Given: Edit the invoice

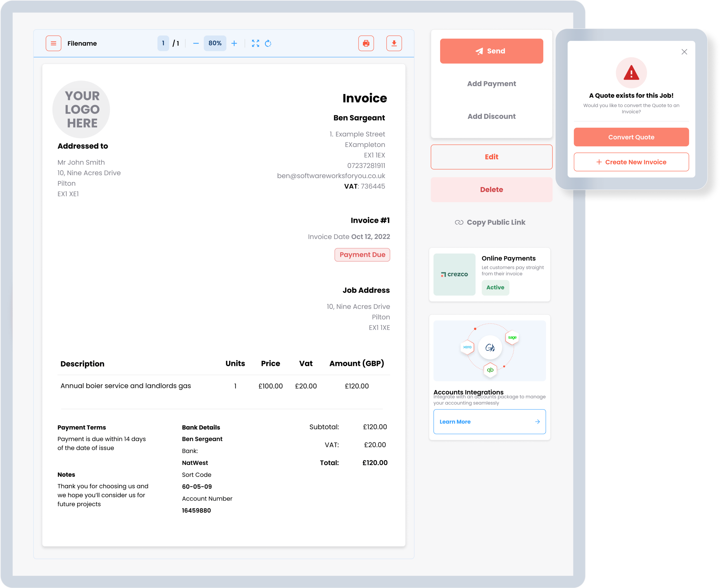Looking at the screenshot, I should pos(491,157).
